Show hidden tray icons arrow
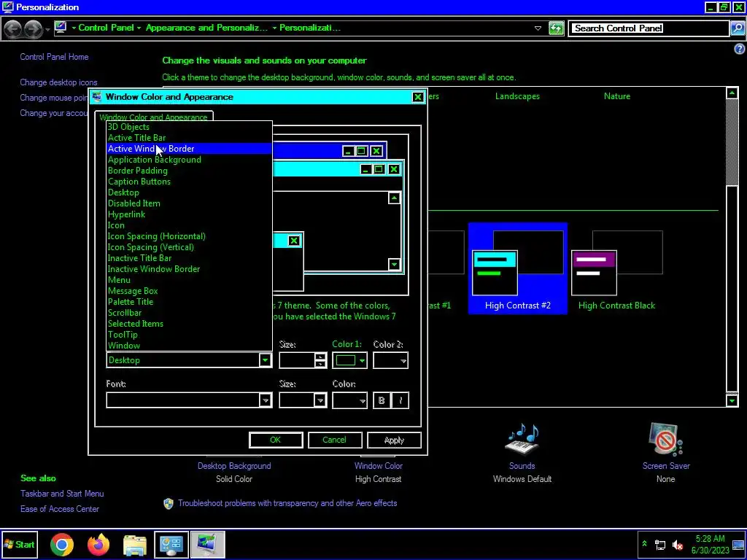The height and width of the screenshot is (560, 747). click(x=645, y=543)
